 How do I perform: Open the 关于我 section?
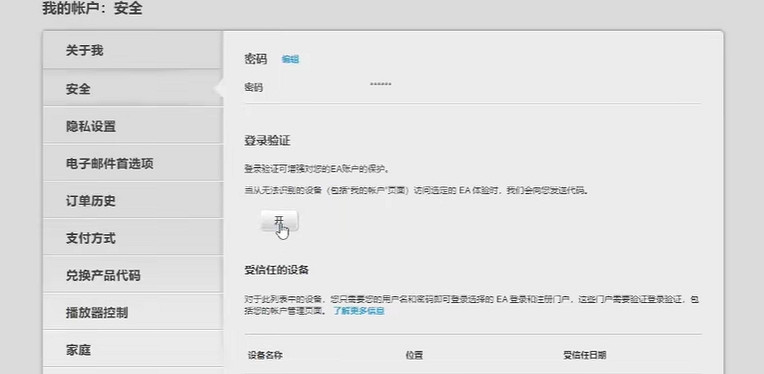[x=133, y=51]
